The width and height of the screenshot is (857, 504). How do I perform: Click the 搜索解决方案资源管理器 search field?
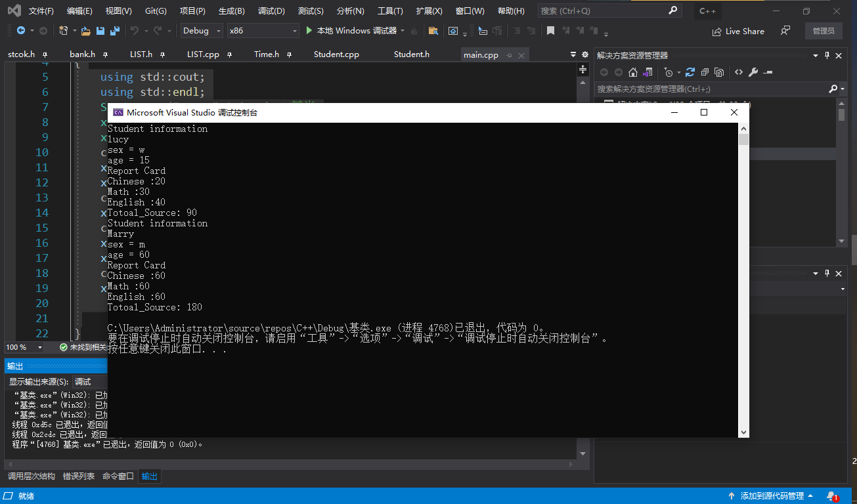[x=711, y=89]
